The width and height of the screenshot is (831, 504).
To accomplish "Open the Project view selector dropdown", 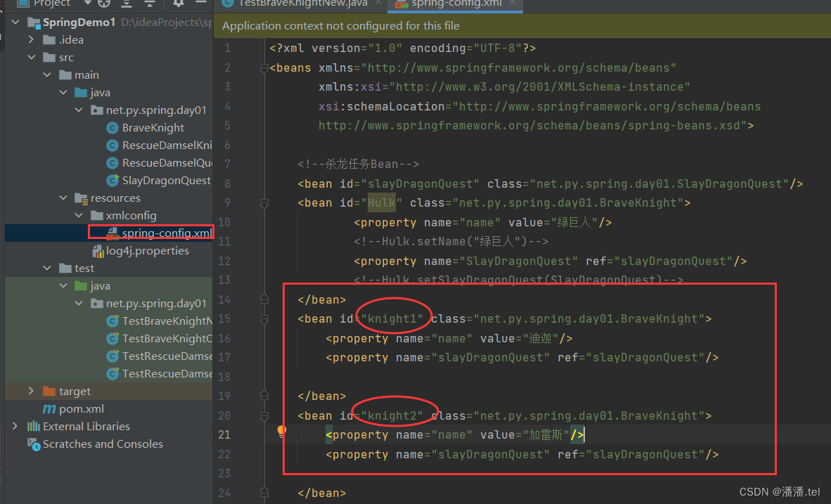I will (87, 4).
